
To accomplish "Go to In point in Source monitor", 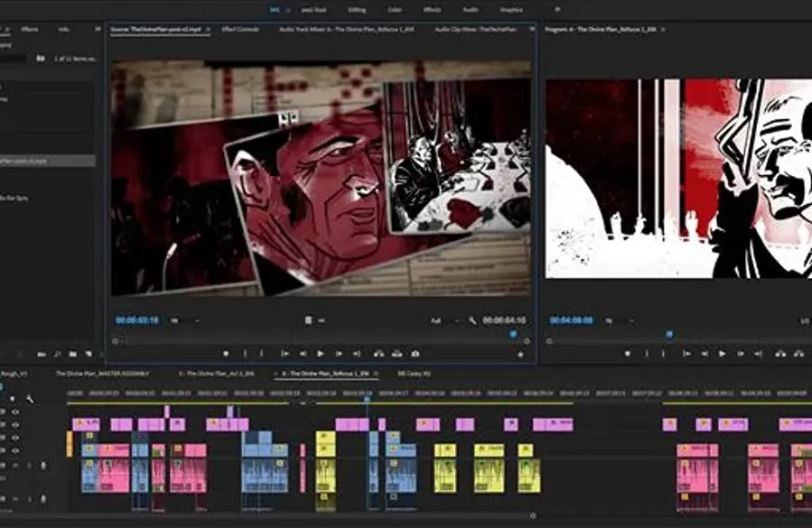I will pyautogui.click(x=285, y=354).
